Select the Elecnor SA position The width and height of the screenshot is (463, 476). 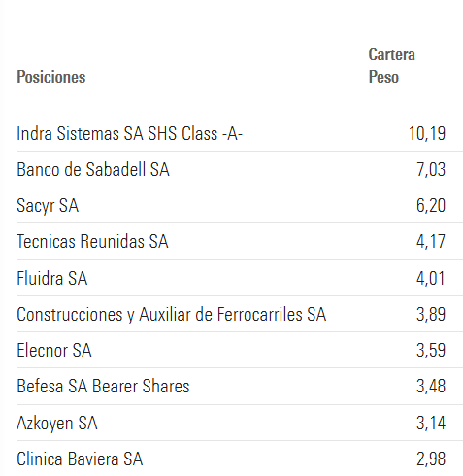coord(54,350)
